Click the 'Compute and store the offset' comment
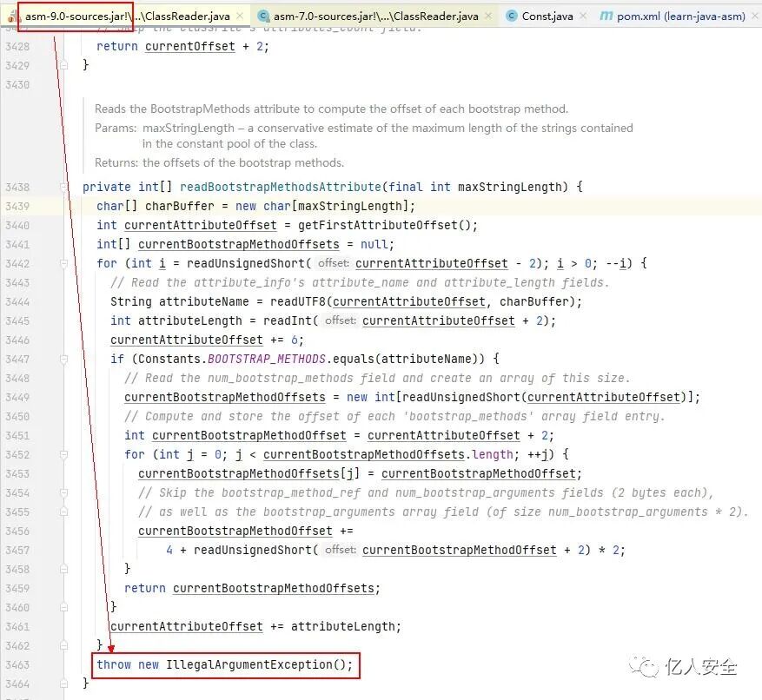The width and height of the screenshot is (762, 700). (x=394, y=416)
